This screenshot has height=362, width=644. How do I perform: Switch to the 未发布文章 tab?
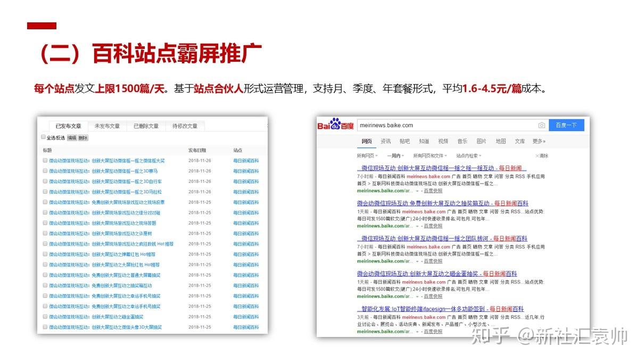(x=107, y=126)
